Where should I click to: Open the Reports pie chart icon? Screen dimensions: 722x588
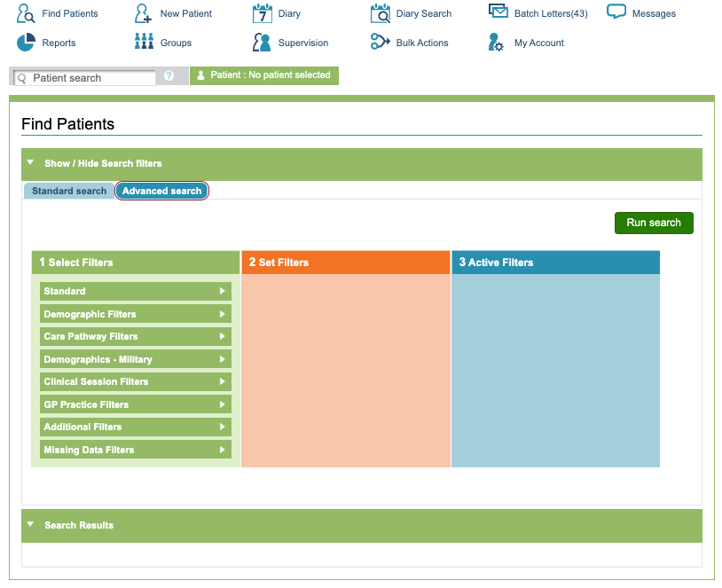(26, 43)
